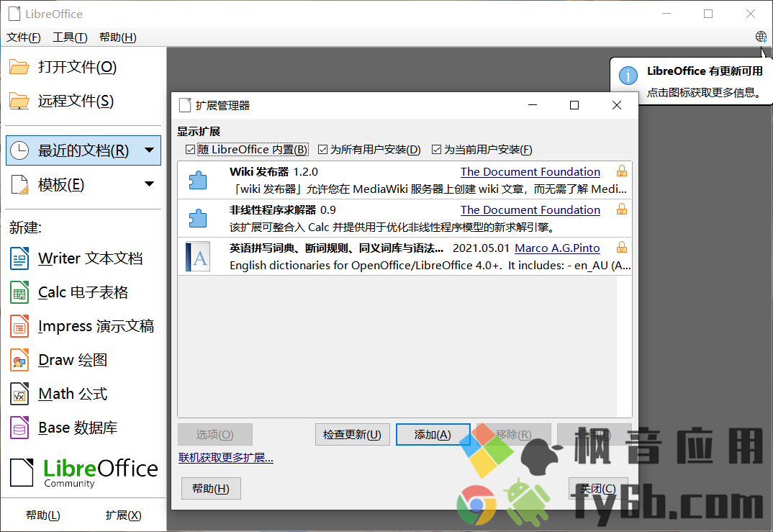Click the LibreOffice Community logo
This screenshot has width=773, height=532.
point(83,472)
